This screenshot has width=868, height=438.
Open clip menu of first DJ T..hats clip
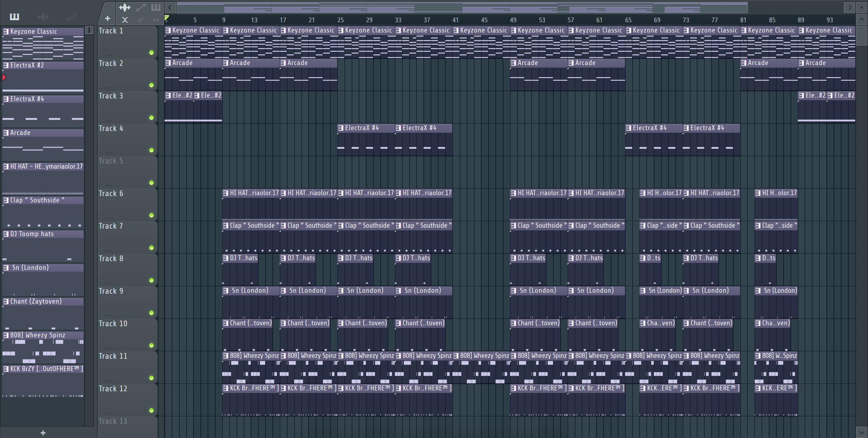pyautogui.click(x=225, y=258)
